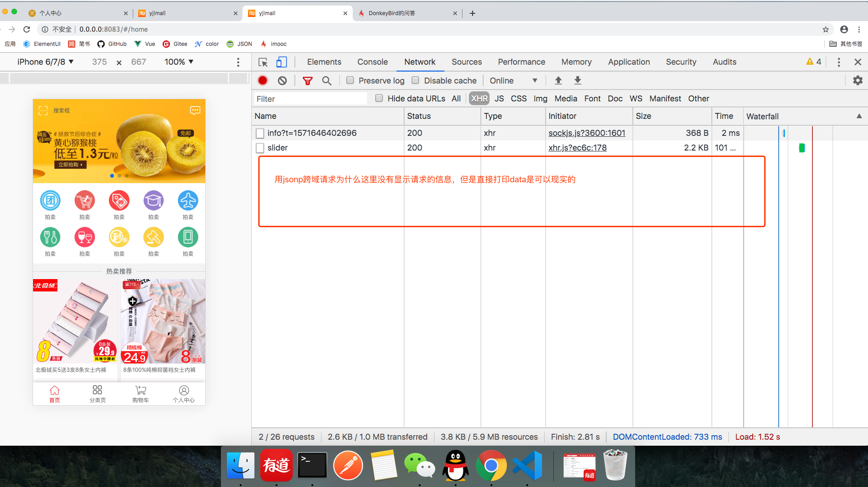Switch to the Console panel tab
Screen dimensions: 868x487
click(x=372, y=62)
